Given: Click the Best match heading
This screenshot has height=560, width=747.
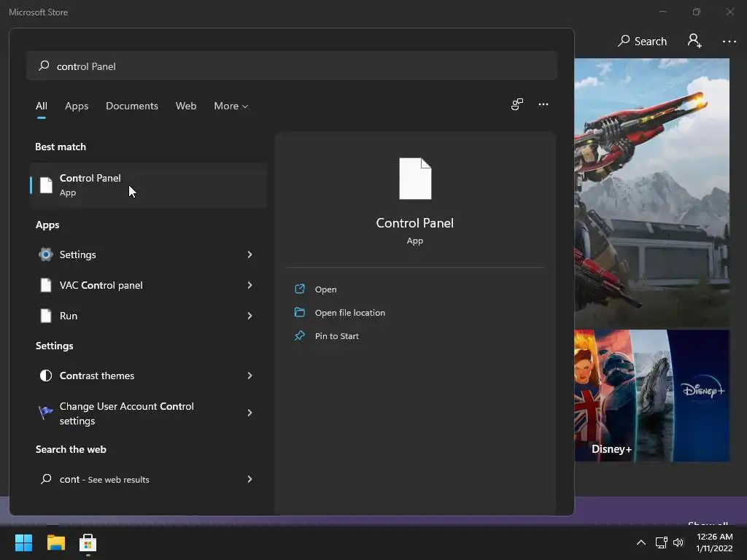Looking at the screenshot, I should pos(61,147).
